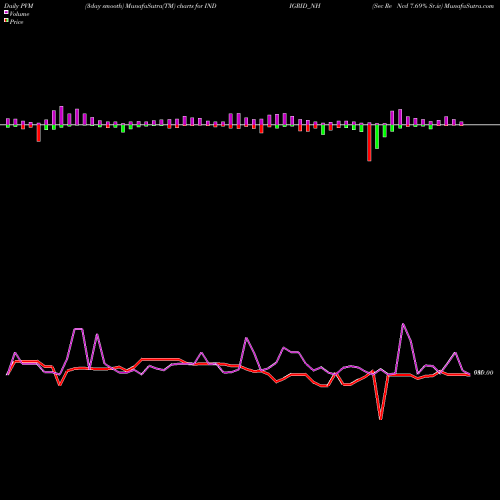Click the '(3day smooth) MunafaSutra(TM) charts for IND' header text
Screen dimensions: 500x500
click(x=151, y=6)
